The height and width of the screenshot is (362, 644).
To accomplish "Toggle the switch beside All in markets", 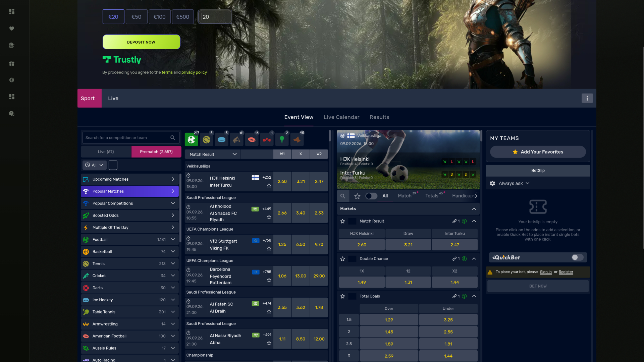I will (371, 196).
